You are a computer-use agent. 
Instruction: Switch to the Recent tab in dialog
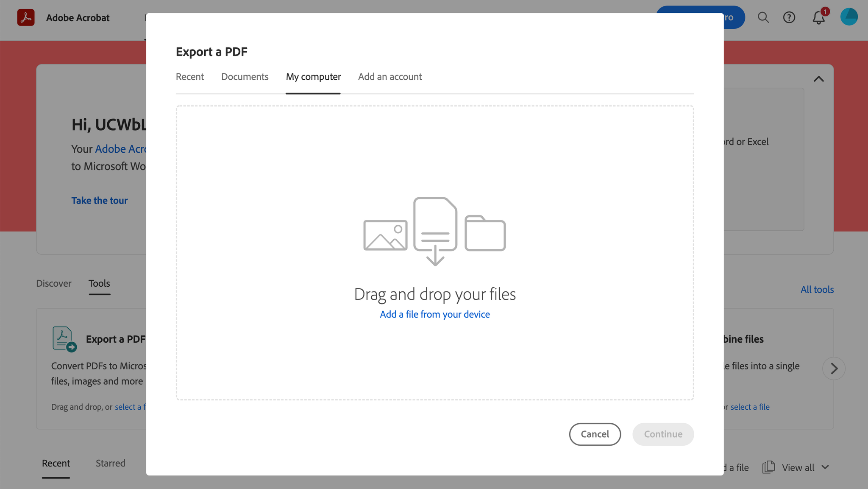(x=190, y=77)
